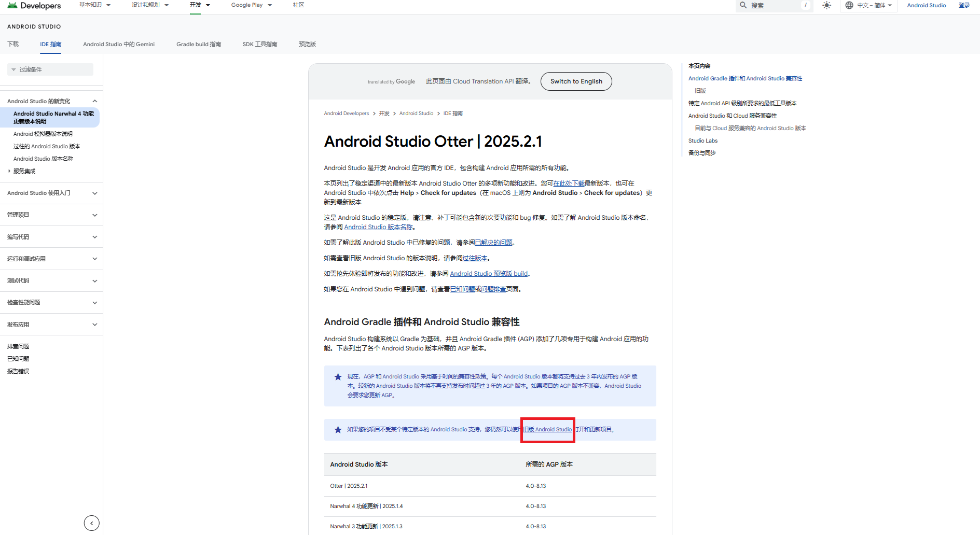Jump to Android Studio 和 Cloud 服务兼容性
Screen dimensions: 980x535
(733, 116)
